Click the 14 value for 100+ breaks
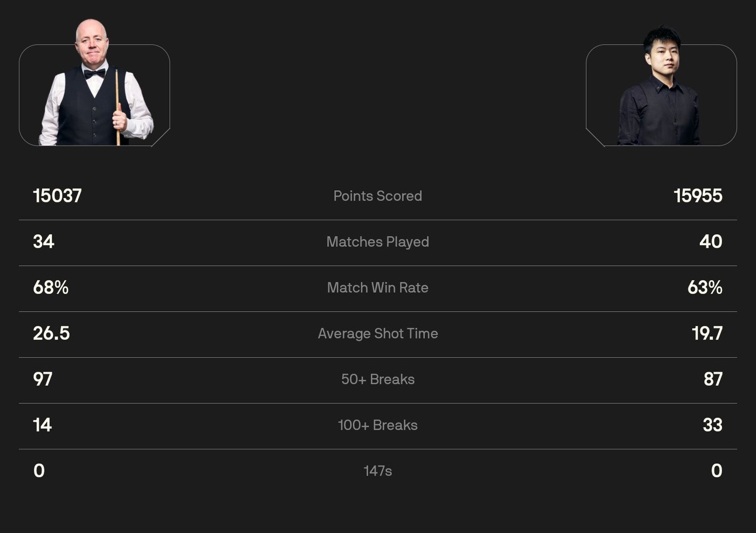 point(42,426)
